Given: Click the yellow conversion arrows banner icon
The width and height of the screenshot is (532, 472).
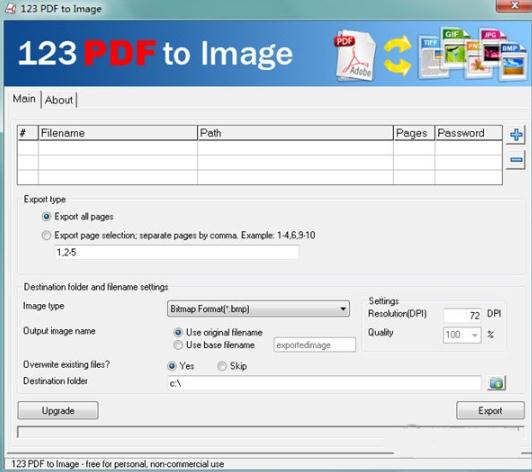Looking at the screenshot, I should 398,55.
